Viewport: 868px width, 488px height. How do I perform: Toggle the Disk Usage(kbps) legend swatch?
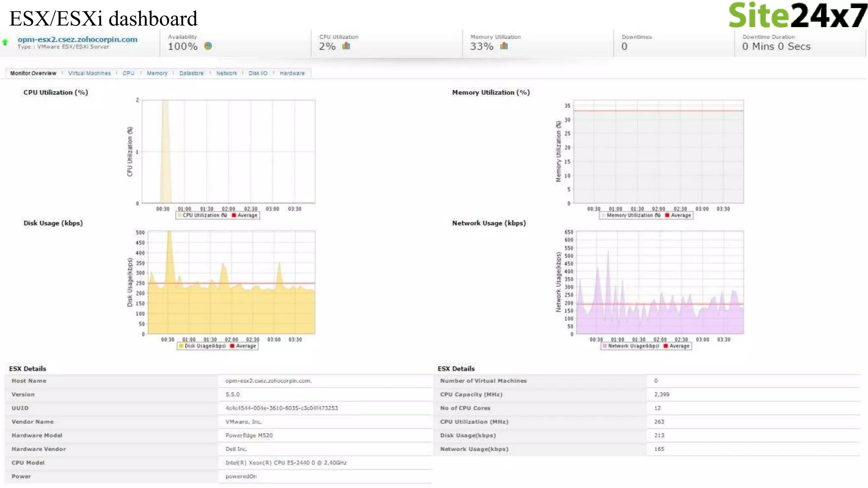181,346
